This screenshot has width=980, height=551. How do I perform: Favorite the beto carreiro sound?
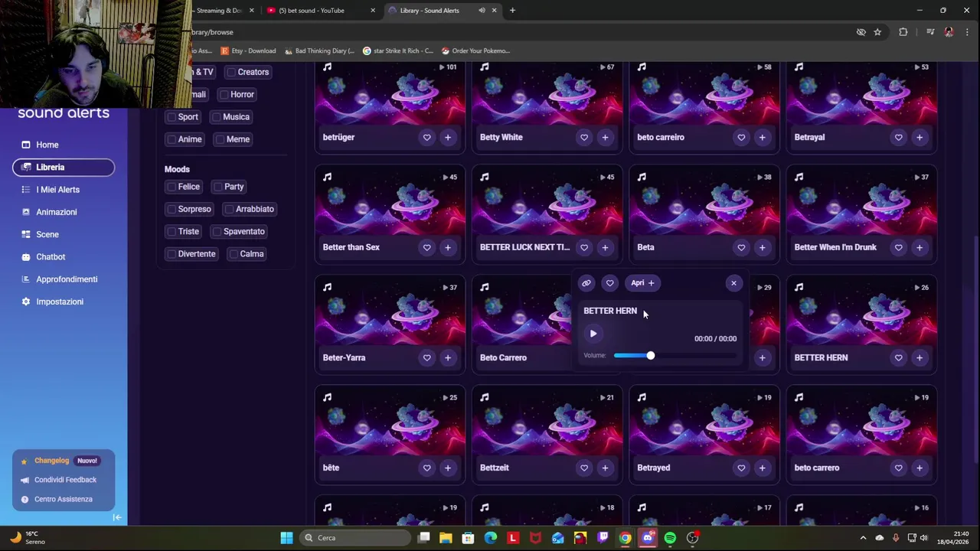(x=741, y=138)
